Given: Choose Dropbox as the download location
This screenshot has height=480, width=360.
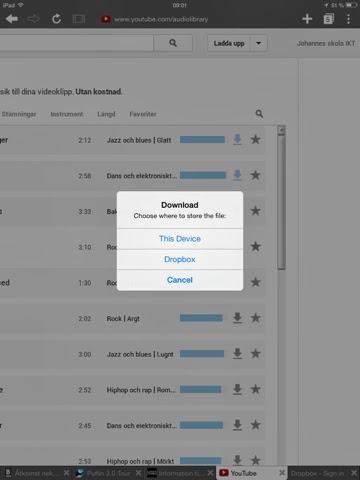Looking at the screenshot, I should point(180,259).
